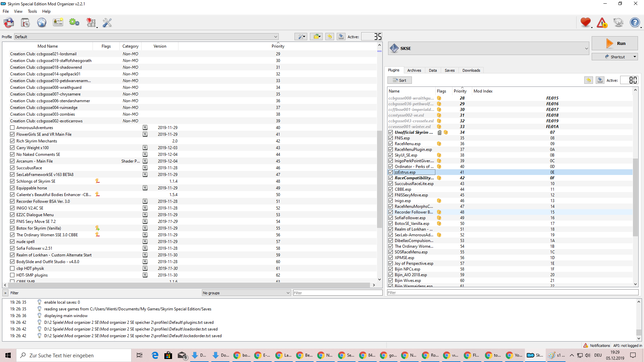
Task: Open the Windows Start menu
Action: coord(8,355)
